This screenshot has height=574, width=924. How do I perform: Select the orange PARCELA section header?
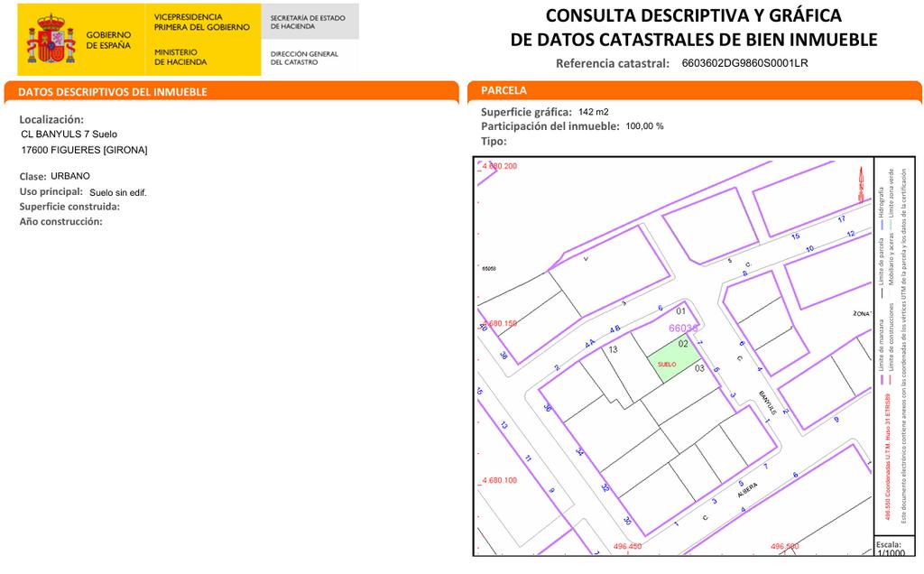(x=504, y=91)
